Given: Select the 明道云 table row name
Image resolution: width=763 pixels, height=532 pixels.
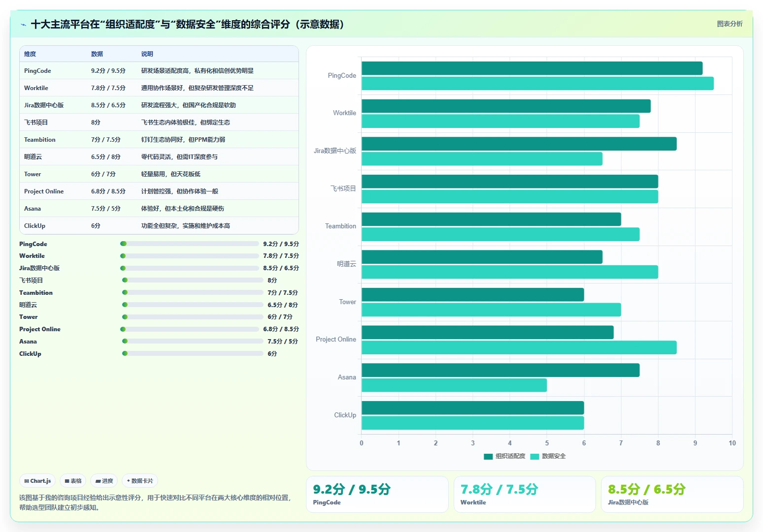Looking at the screenshot, I should pos(33,157).
